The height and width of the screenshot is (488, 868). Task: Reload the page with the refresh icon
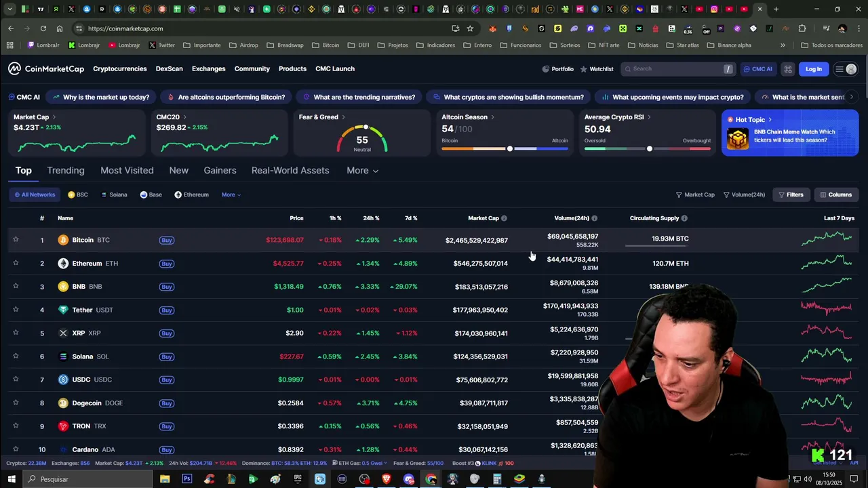(43, 28)
